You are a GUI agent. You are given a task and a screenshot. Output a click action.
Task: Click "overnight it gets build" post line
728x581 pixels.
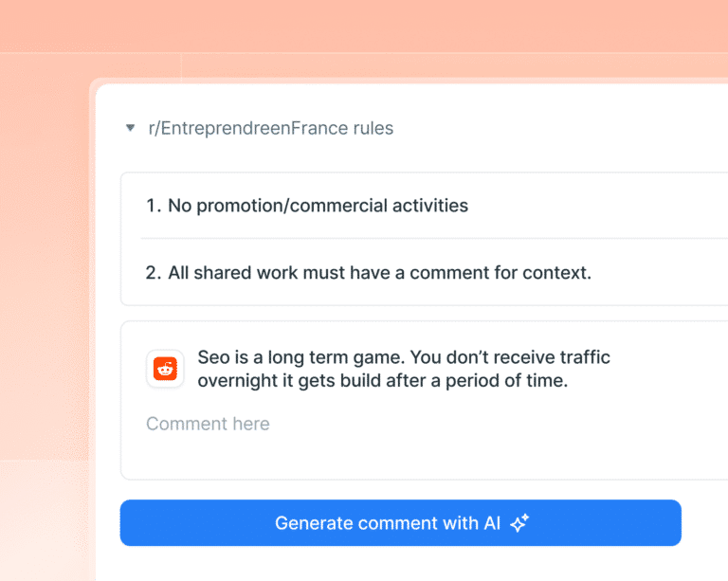pyautogui.click(x=383, y=380)
